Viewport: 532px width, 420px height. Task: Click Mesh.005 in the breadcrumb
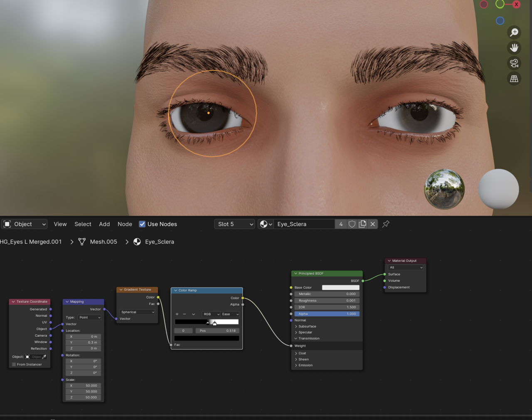[103, 242]
